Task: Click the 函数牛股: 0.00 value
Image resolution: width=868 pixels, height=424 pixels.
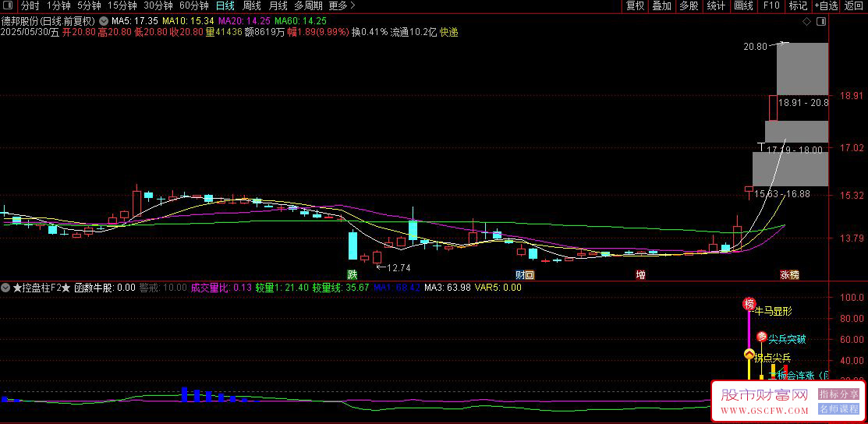Action: (105, 288)
